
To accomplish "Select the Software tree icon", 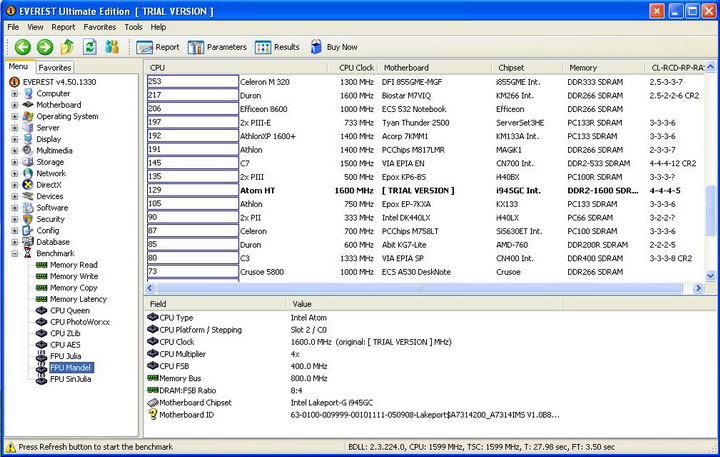I will [x=28, y=208].
